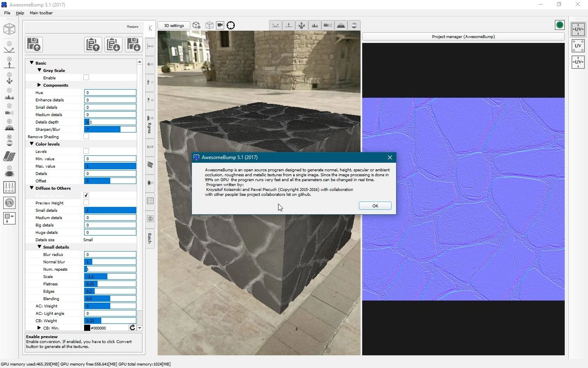This screenshot has height=368, width=588.
Task: Select the Normal texture tool (N) in left toolbar
Action: (9, 63)
